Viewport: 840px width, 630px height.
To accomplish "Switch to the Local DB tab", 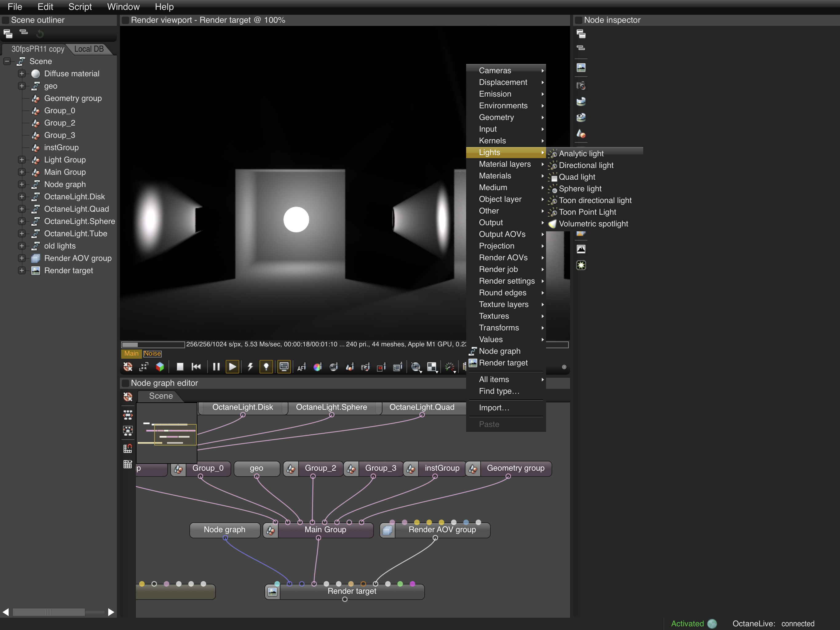I will coord(89,49).
